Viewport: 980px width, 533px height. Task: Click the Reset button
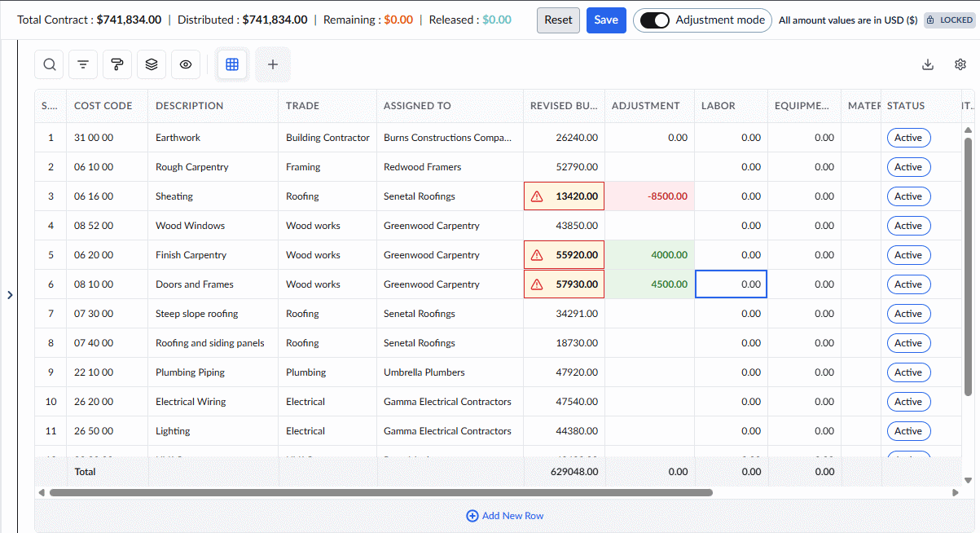coord(558,20)
